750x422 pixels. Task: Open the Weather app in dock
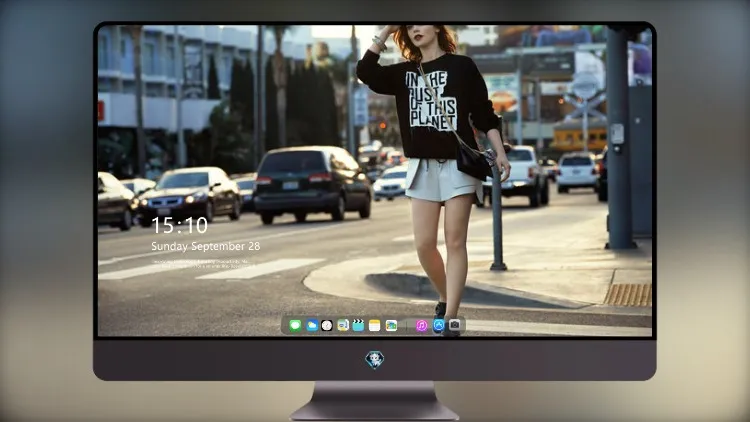(311, 325)
